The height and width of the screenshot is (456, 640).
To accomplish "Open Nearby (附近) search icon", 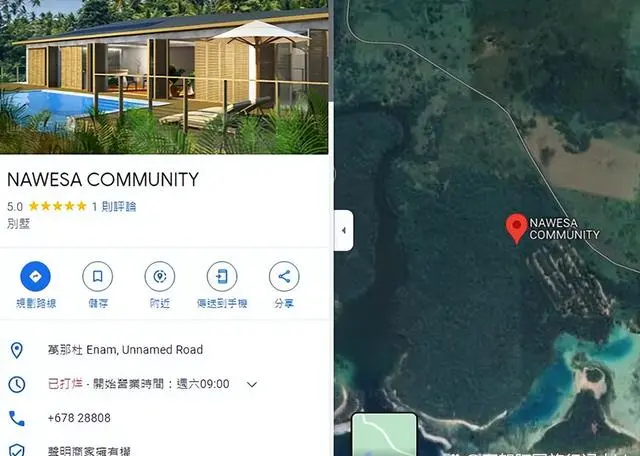I will 160,276.
